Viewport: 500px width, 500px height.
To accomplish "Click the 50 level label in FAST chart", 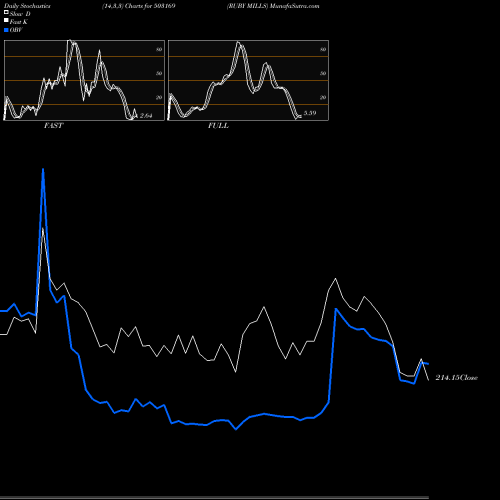I will (159, 73).
